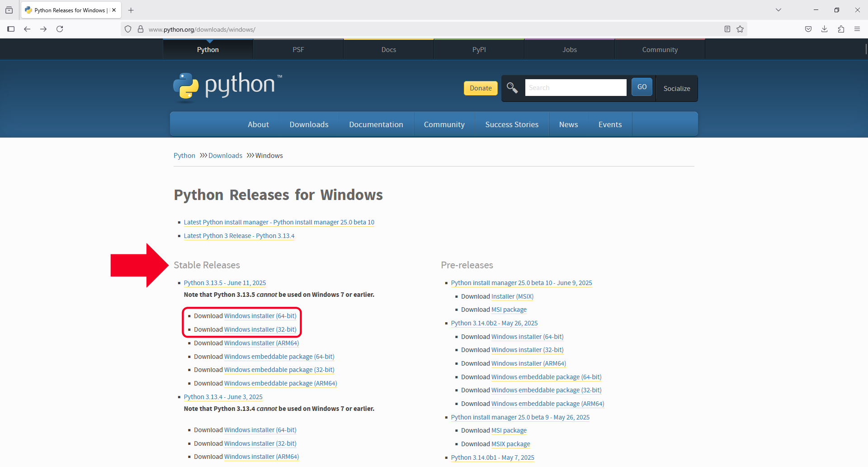Bookmark this page with the star icon
The height and width of the screenshot is (467, 868).
point(740,29)
